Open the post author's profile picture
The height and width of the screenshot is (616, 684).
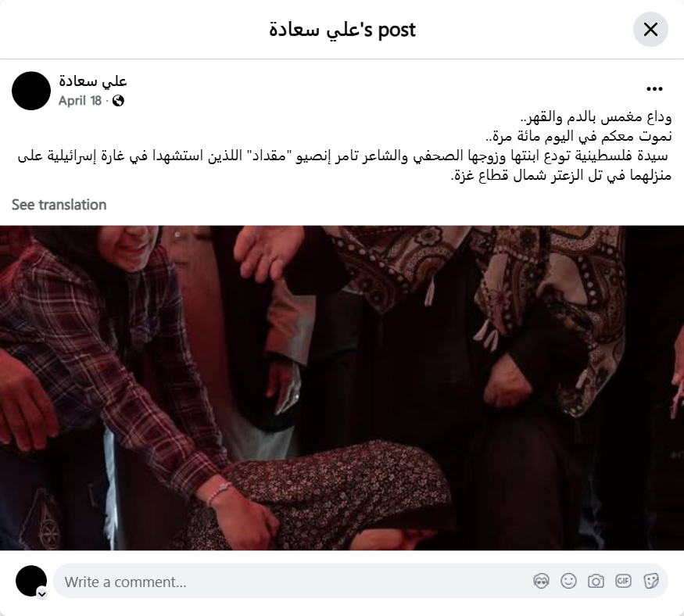(x=31, y=91)
